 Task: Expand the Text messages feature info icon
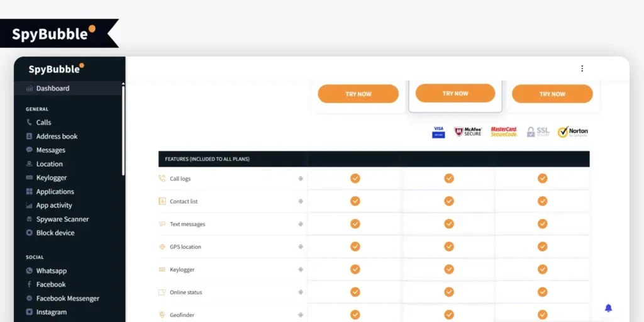(x=301, y=224)
